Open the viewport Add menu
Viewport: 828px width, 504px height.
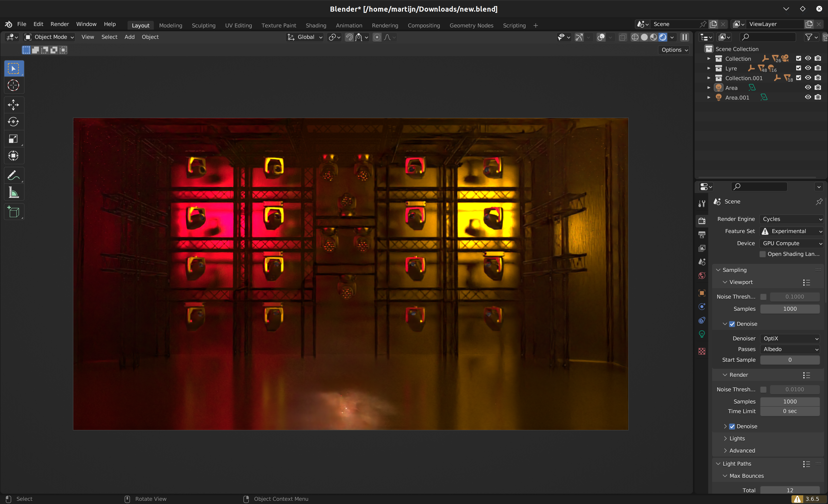click(x=129, y=37)
